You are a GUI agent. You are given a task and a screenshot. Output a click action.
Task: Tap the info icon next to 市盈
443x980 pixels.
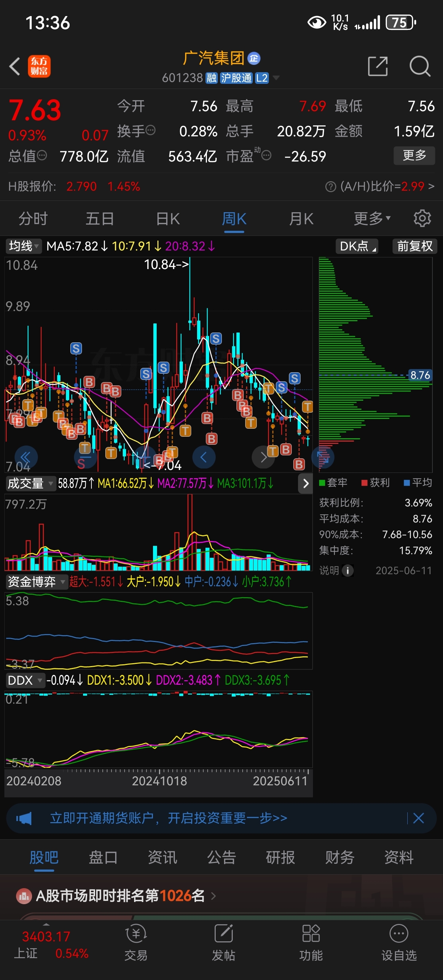pos(267,155)
